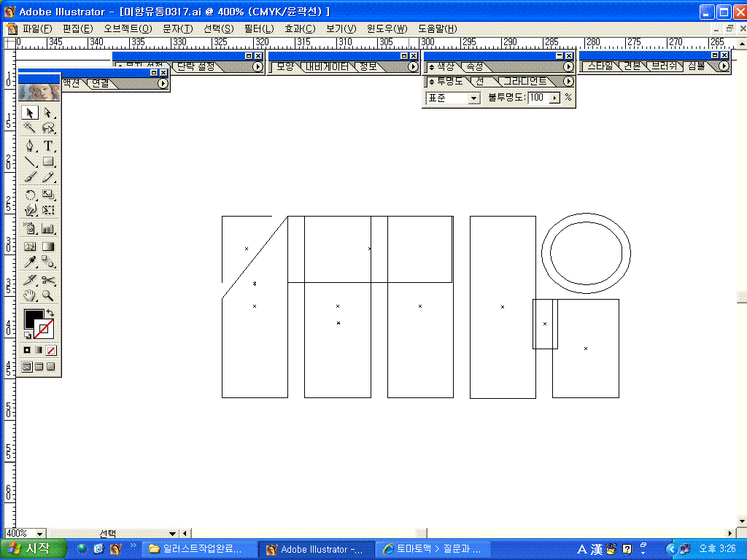Select the Scissors tool
Viewport: 747px width, 560px height.
tap(48, 280)
